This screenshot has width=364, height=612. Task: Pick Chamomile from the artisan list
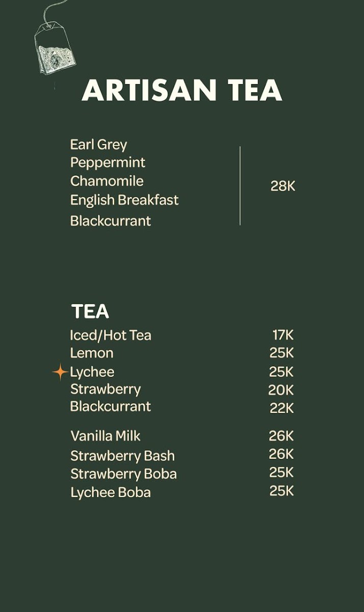pyautogui.click(x=107, y=181)
